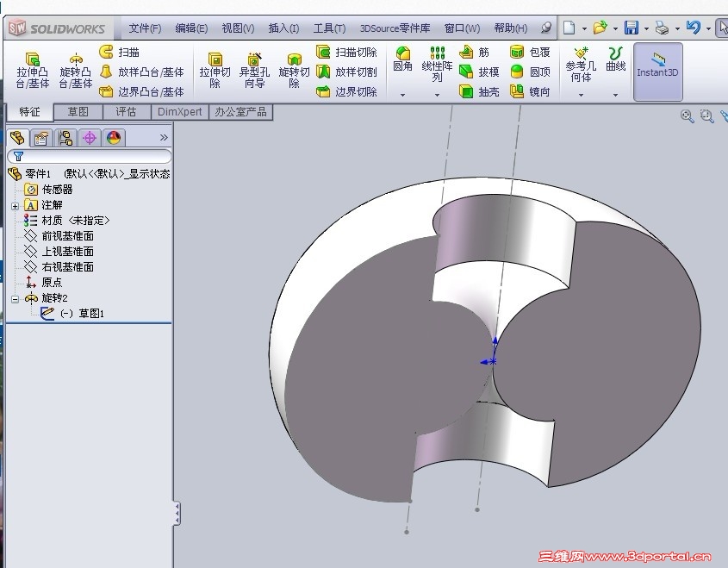Image resolution: width=728 pixels, height=568 pixels.
Task: Click the Zoom to Area magnifier icon
Action: point(706,115)
